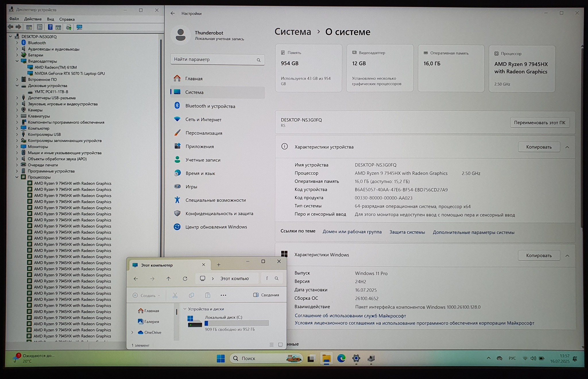Click the Explorer three-dots more options button

point(223,295)
